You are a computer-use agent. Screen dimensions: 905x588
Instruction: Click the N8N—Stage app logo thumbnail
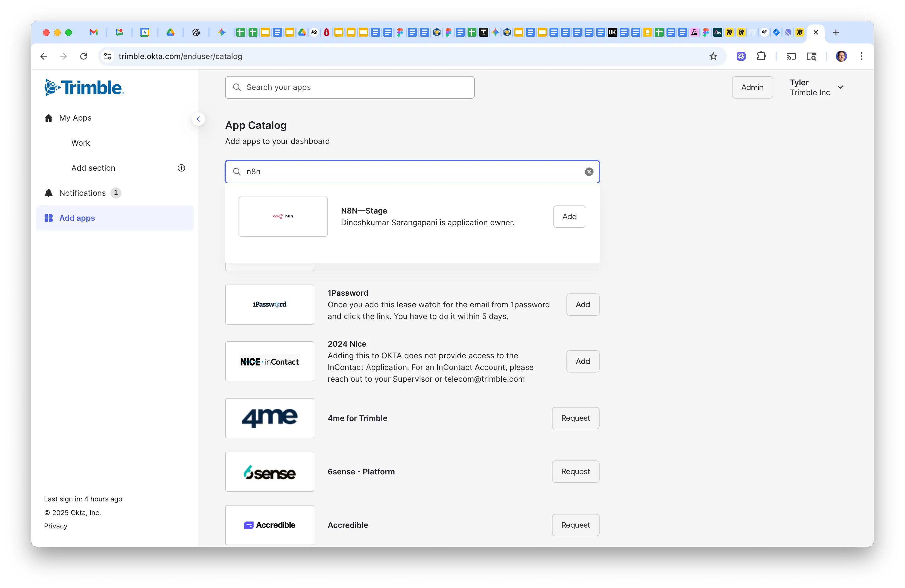(x=283, y=217)
